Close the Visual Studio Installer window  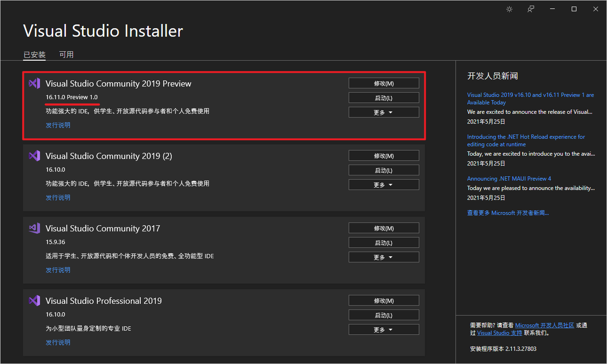tap(596, 9)
